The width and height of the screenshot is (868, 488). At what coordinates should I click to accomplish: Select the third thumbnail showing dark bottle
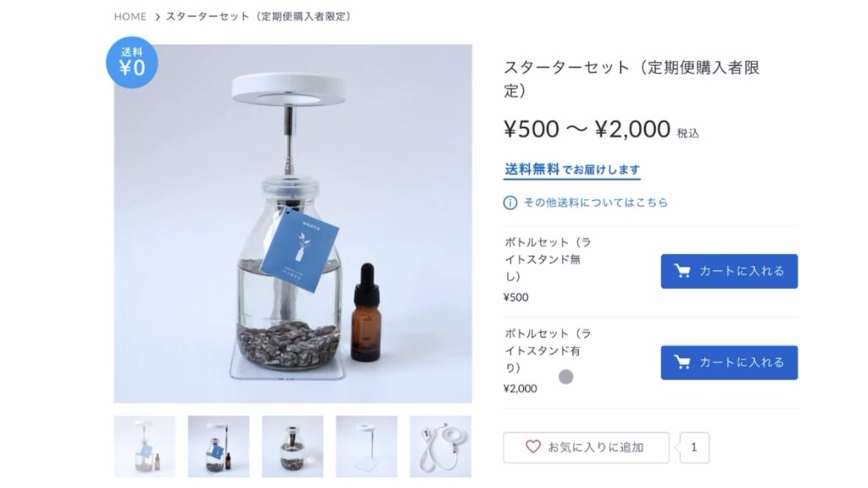coord(292,446)
